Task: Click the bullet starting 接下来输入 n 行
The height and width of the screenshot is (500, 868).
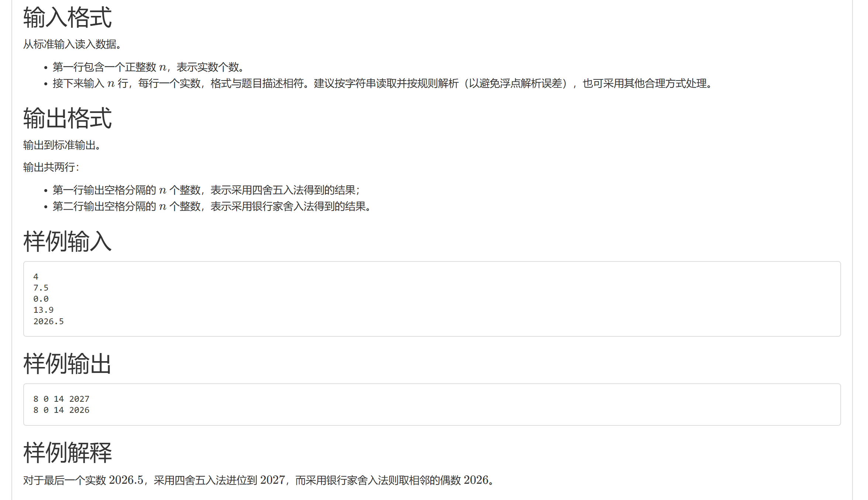Action: (x=382, y=83)
